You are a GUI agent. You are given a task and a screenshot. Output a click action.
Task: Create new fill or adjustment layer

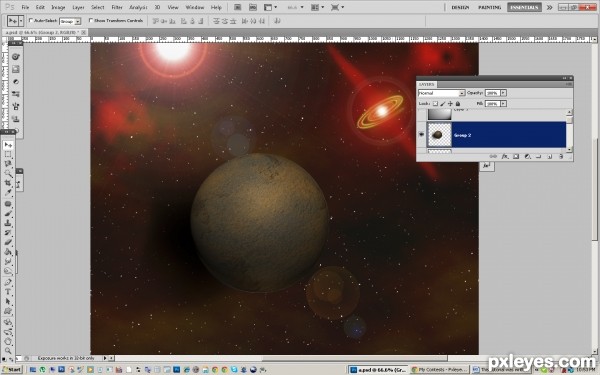point(527,157)
